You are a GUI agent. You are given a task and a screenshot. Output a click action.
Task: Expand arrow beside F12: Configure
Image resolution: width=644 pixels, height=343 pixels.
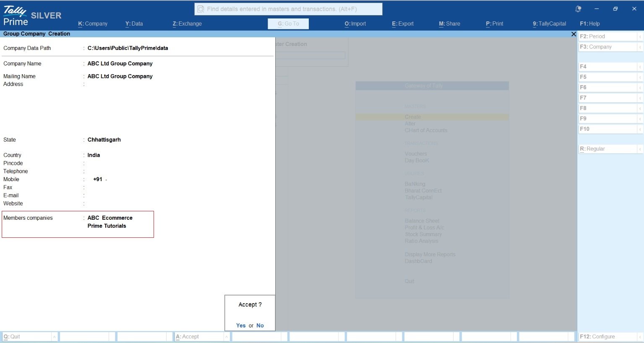point(640,337)
